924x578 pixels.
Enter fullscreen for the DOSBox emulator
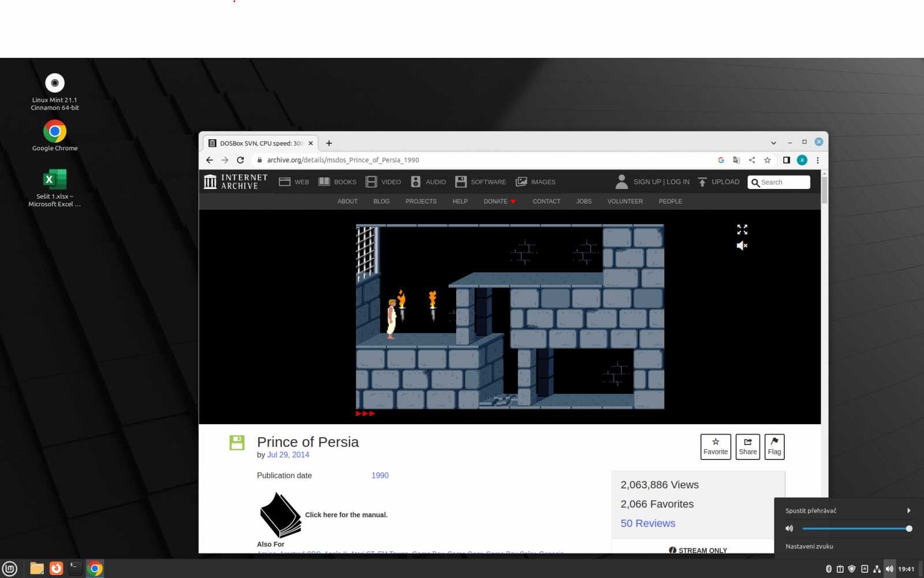coord(742,229)
